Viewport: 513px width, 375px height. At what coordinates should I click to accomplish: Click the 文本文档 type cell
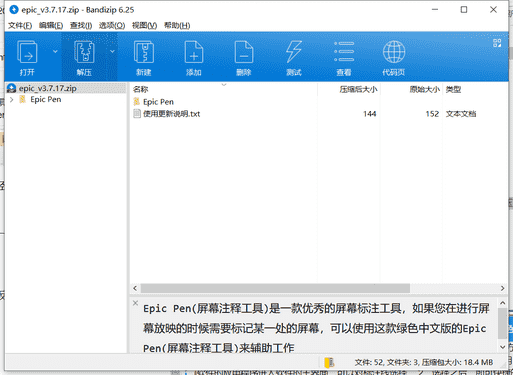pos(461,114)
